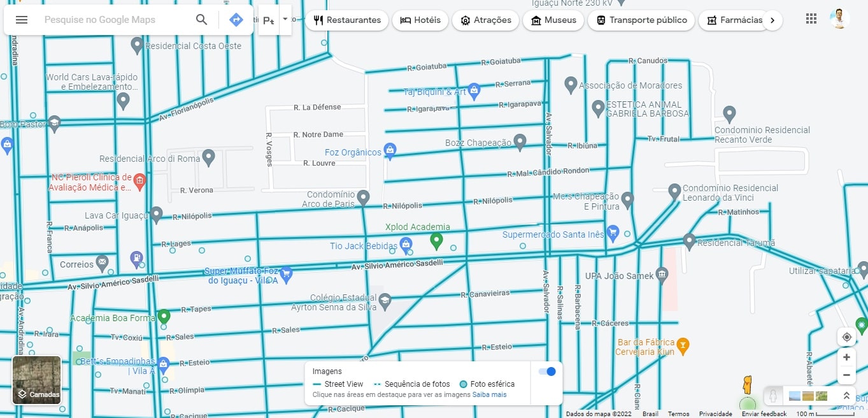This screenshot has width=868, height=418.
Task: Click the search magnifier icon
Action: [201, 20]
